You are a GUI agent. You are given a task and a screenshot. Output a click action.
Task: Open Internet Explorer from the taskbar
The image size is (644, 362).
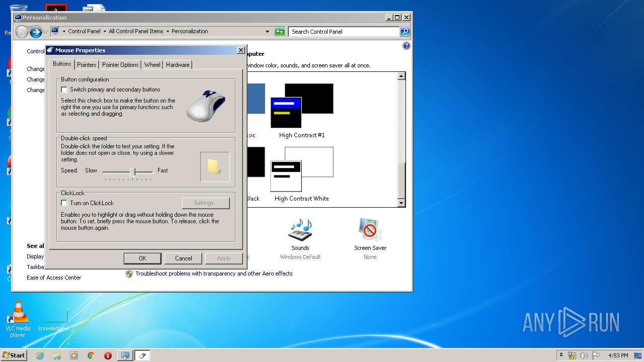[40, 355]
